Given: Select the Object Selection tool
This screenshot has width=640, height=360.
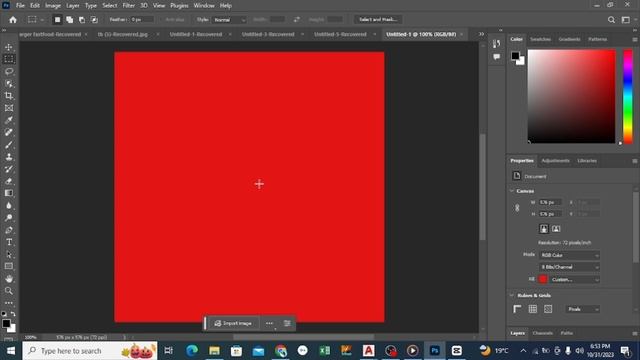Looking at the screenshot, I should 9,84.
